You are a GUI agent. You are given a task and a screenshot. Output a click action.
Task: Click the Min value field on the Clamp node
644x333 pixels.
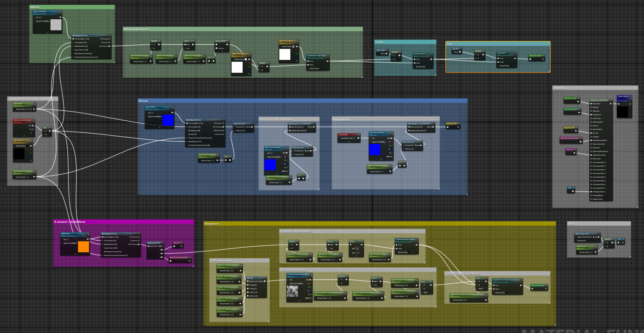point(357,249)
